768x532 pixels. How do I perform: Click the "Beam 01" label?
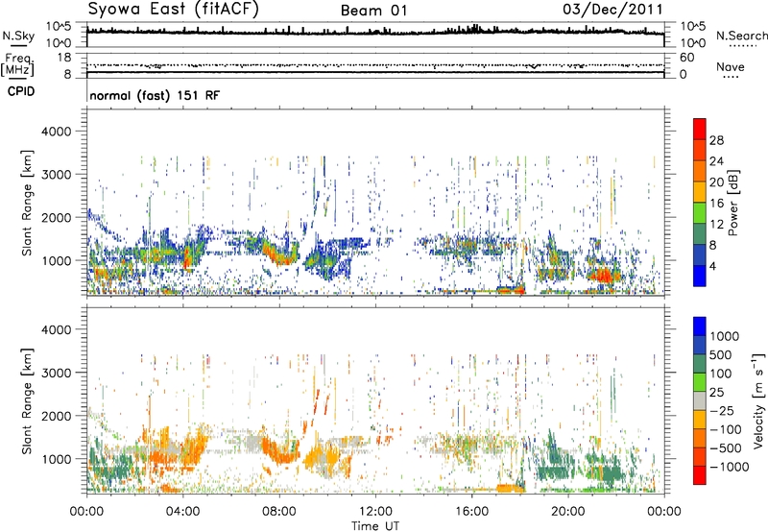click(x=373, y=11)
